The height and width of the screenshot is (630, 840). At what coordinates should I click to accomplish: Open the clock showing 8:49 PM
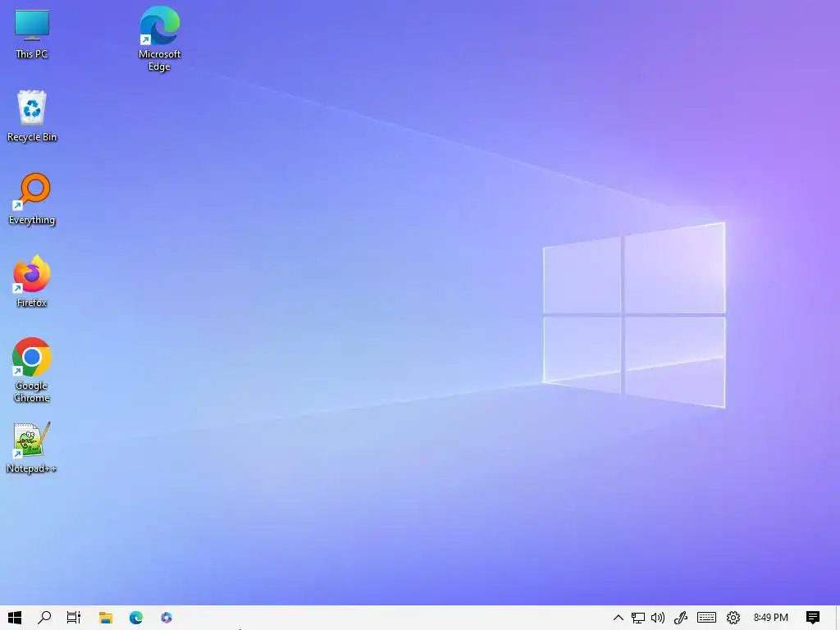point(771,618)
